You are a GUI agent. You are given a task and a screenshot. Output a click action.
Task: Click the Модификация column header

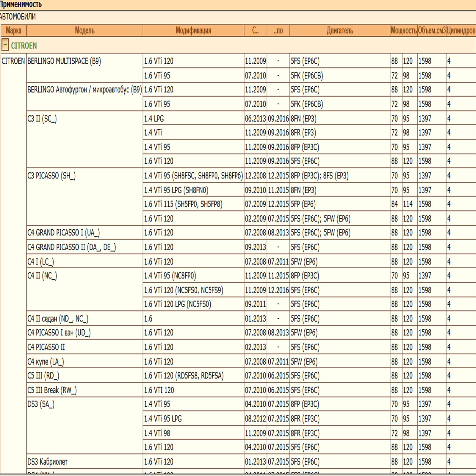click(193, 31)
